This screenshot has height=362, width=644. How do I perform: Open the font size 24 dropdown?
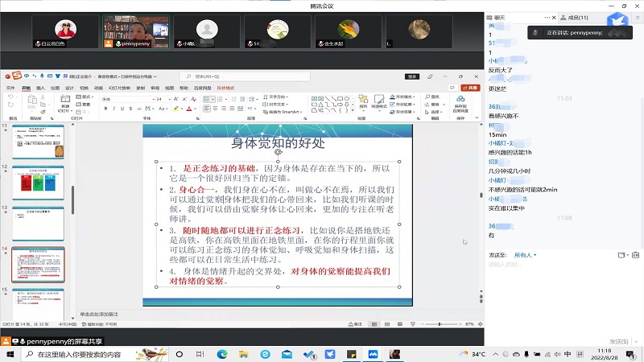pyautogui.click(x=163, y=99)
